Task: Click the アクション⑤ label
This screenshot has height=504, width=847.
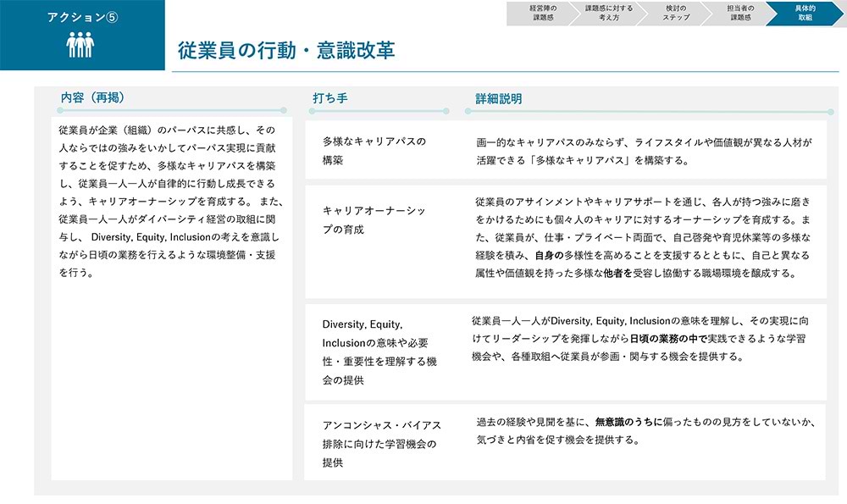Action: tap(82, 17)
